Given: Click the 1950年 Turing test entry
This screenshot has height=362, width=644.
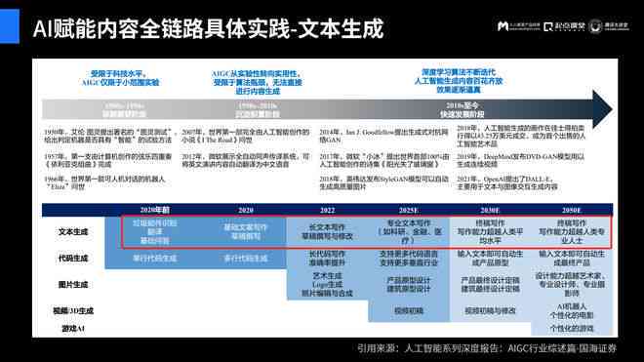Looking at the screenshot, I should coord(110,136).
